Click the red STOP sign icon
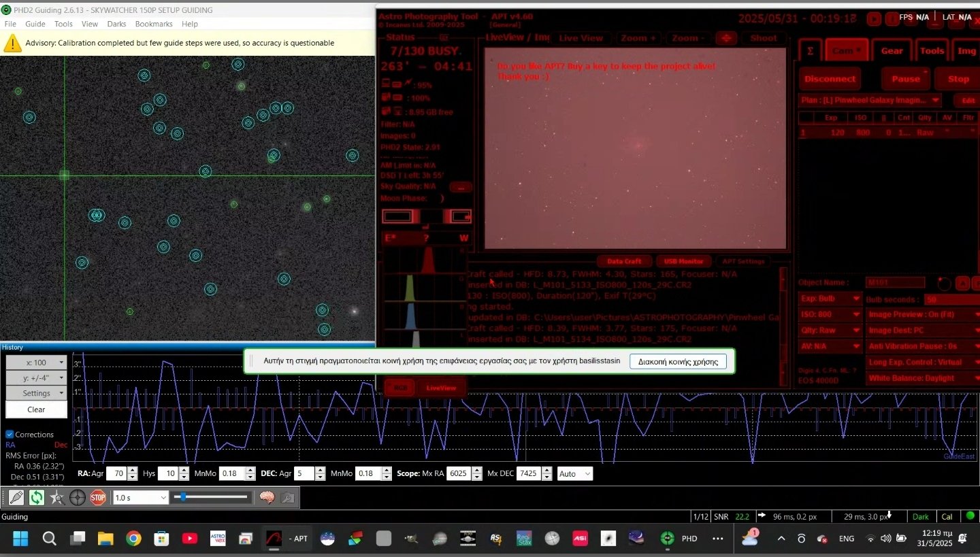 pos(98,498)
